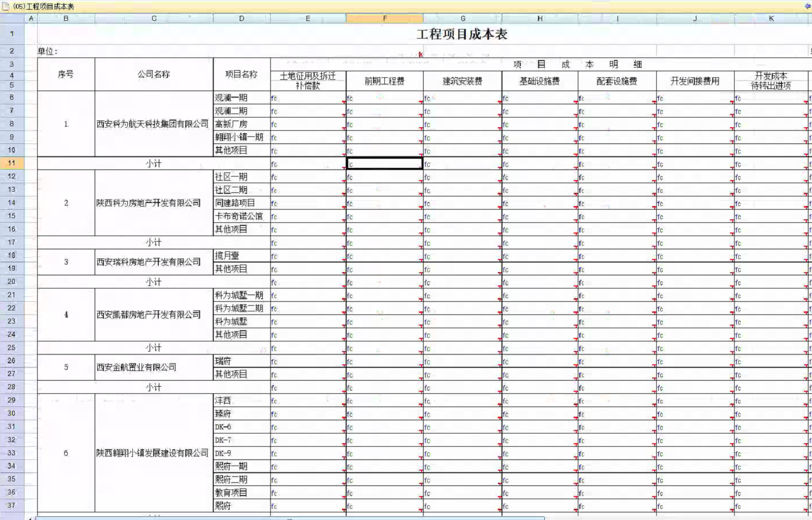Click the 科为城墅一期 project cell

point(242,295)
